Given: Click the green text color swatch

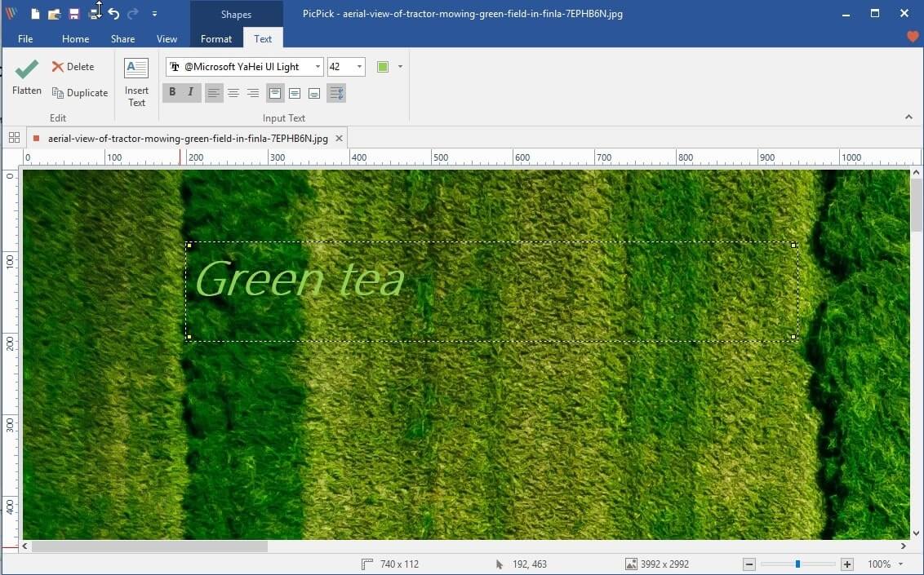Looking at the screenshot, I should pos(383,67).
